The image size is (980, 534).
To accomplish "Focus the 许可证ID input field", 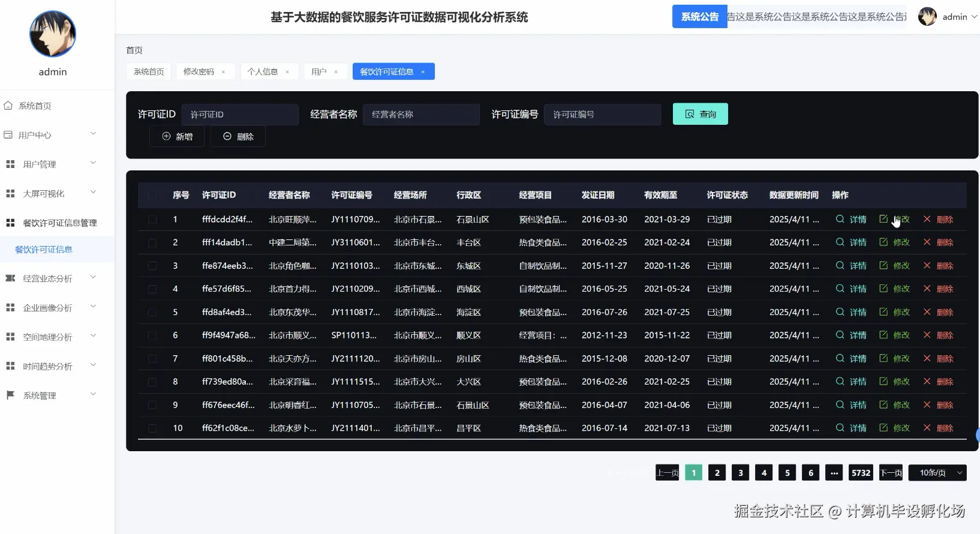I will tap(240, 115).
